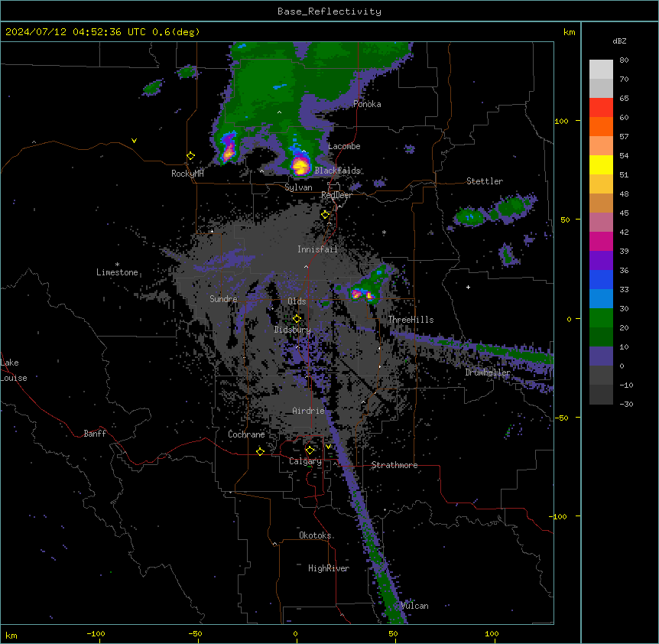Click the yellow diamond marker beside RockyMH
659x644 pixels.
(x=191, y=156)
